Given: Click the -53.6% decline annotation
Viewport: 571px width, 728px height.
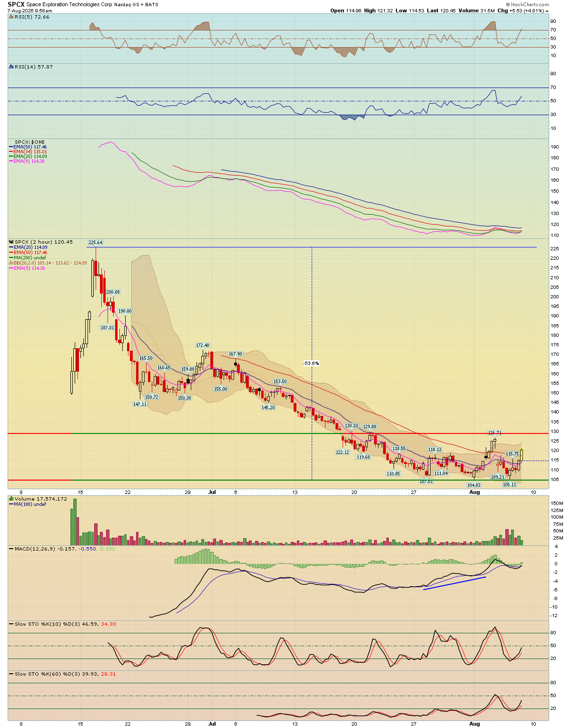Looking at the screenshot, I should [311, 364].
